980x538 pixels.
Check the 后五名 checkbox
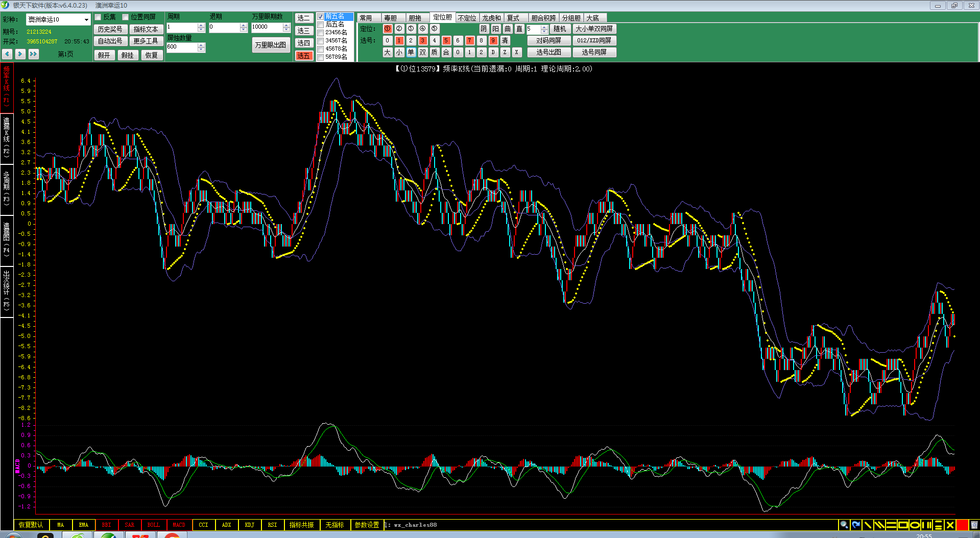(x=321, y=25)
